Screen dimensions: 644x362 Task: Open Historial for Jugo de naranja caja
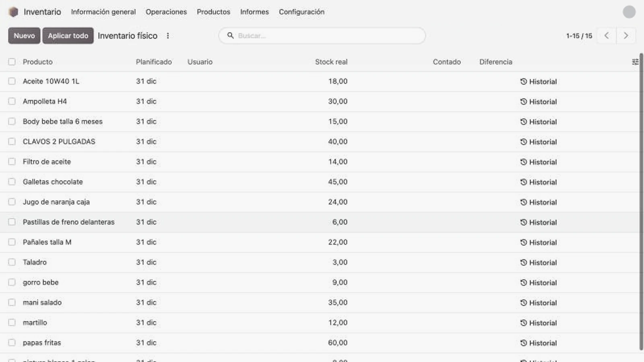tap(538, 202)
